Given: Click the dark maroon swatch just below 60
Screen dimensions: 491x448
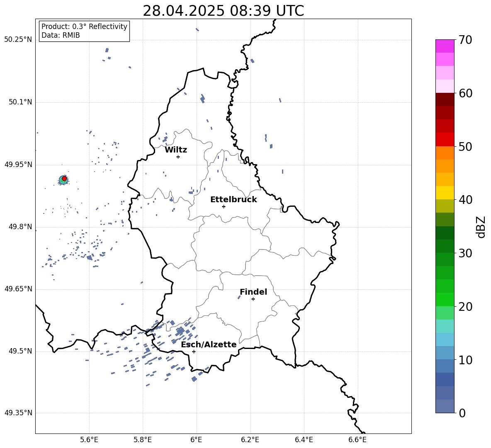Looking at the screenshot, I should click(x=445, y=99).
